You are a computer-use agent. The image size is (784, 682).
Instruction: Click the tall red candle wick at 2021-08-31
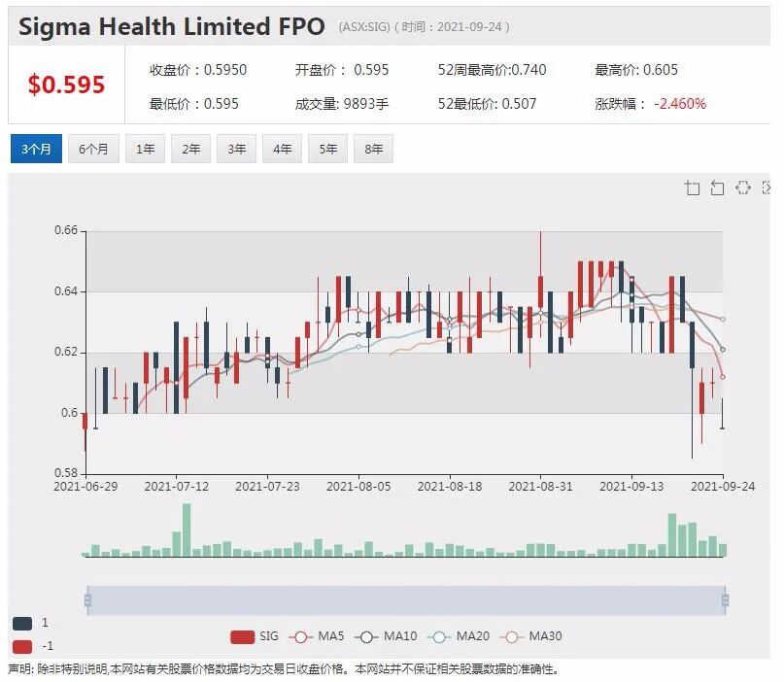(x=540, y=255)
